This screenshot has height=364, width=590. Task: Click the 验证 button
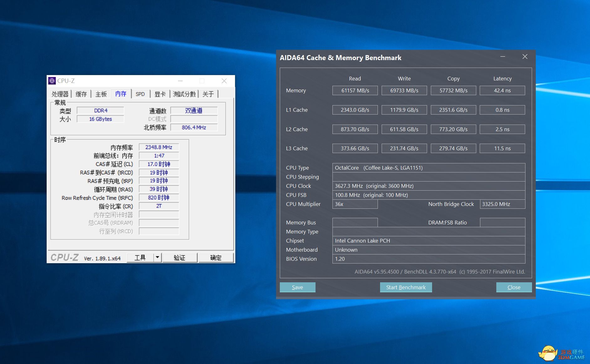coord(180,258)
